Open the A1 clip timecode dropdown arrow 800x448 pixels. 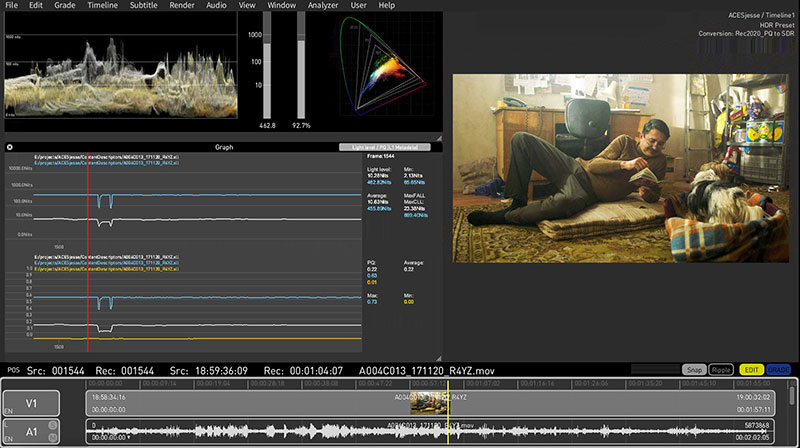[x=129, y=438]
